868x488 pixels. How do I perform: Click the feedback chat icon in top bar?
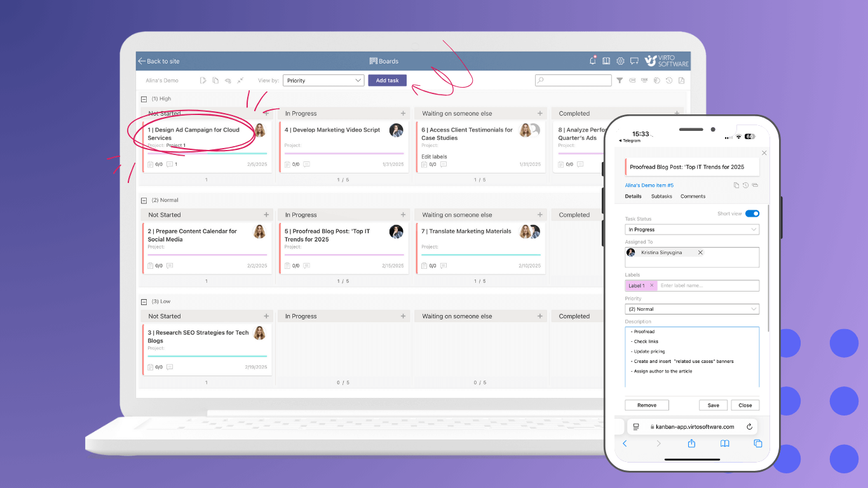point(634,60)
